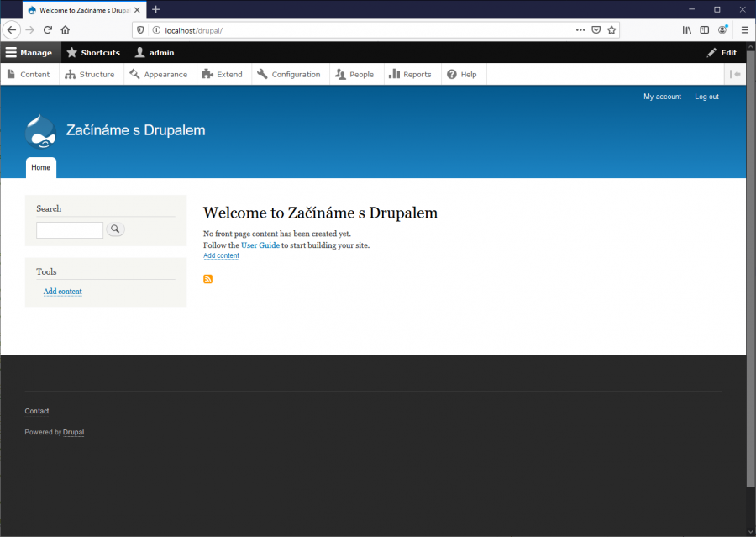Image resolution: width=756 pixels, height=537 pixels.
Task: Click the search magnifier button
Action: coord(115,229)
